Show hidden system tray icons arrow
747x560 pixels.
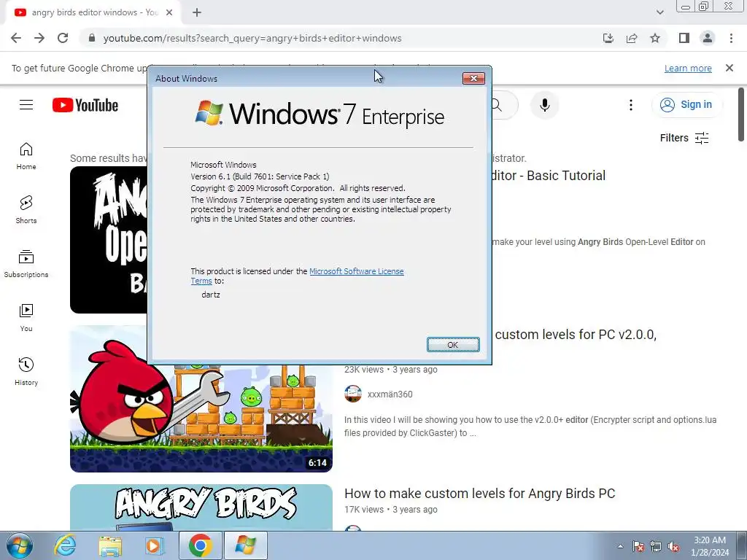(620, 546)
